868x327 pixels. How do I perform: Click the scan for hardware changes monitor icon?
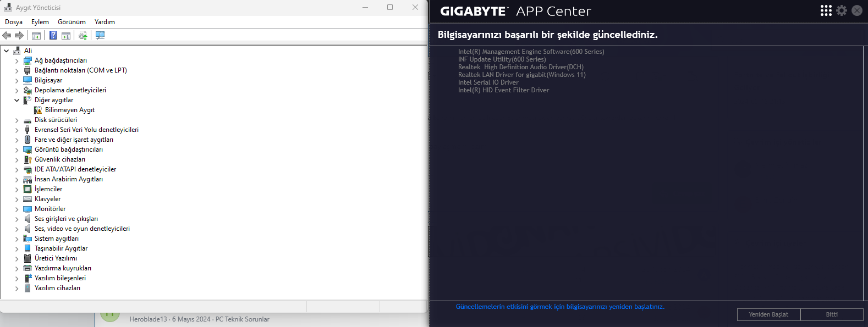coord(100,35)
